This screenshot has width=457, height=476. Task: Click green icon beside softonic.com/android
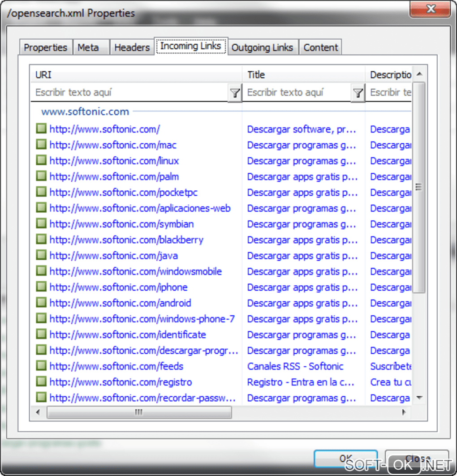coord(41,302)
